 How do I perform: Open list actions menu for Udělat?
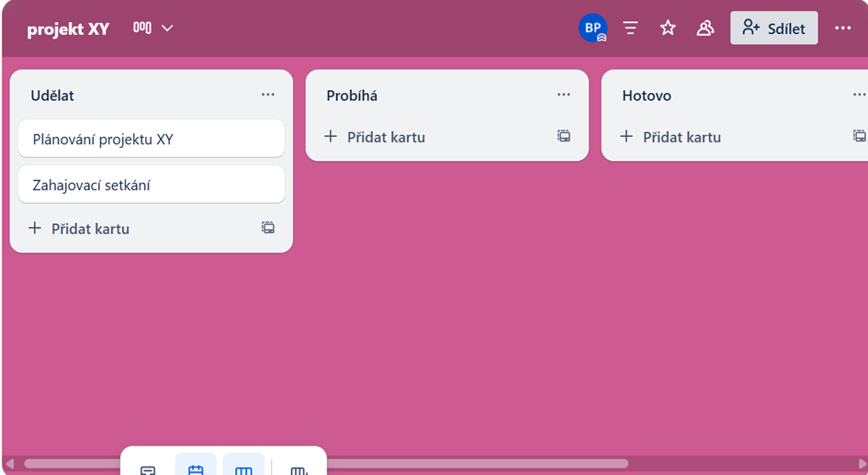coord(267,95)
